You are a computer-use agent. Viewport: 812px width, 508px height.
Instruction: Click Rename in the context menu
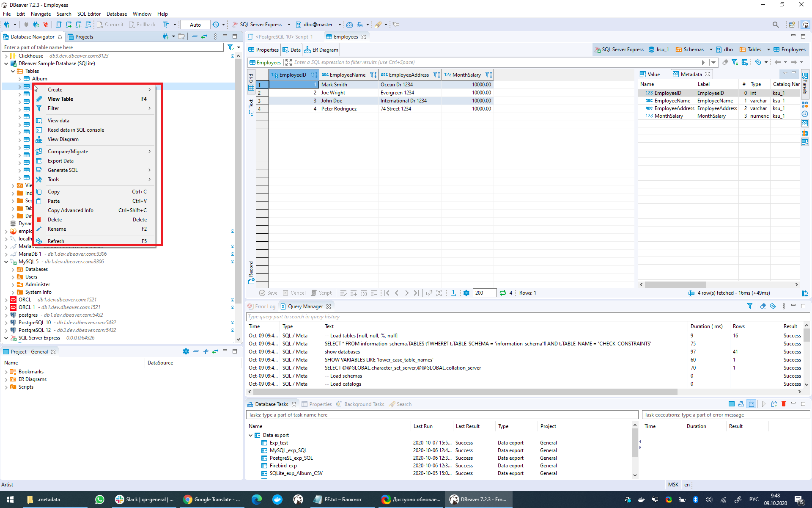coord(56,229)
